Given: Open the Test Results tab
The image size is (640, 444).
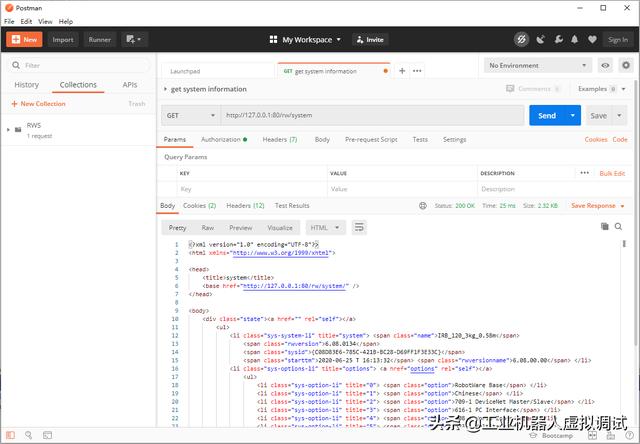Looking at the screenshot, I should point(292,205).
